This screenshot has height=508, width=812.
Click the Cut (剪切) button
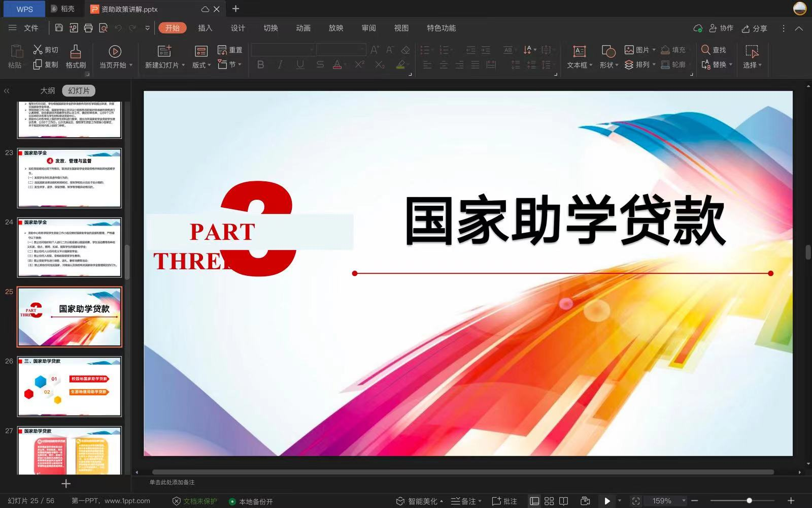point(46,50)
